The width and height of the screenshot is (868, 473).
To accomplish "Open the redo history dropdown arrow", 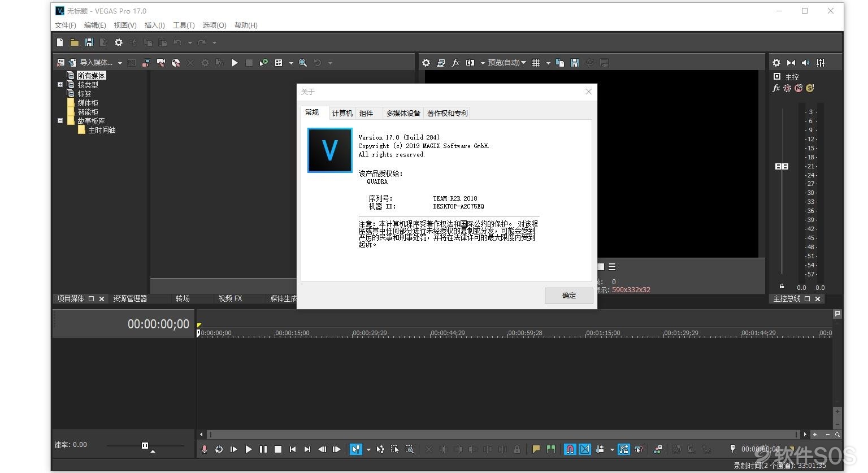I will (x=214, y=43).
